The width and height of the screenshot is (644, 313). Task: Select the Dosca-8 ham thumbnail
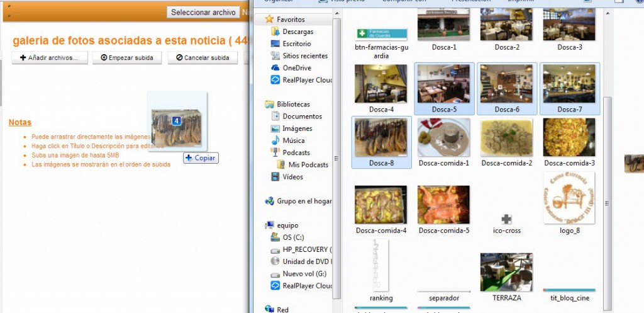(380, 137)
